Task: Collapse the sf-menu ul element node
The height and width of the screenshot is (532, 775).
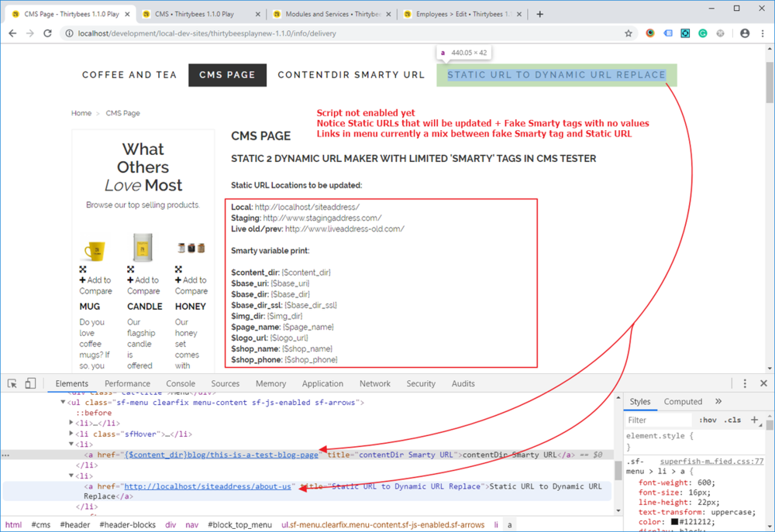Action: 64,403
